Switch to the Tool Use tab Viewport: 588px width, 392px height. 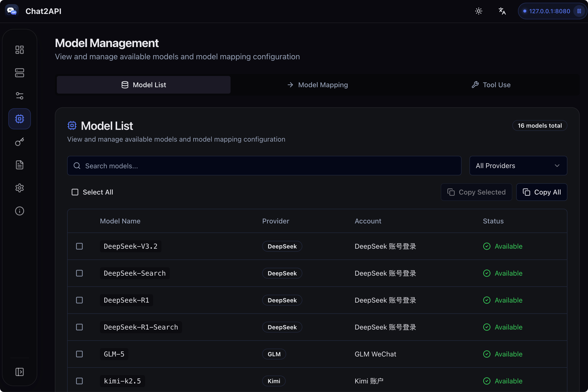pos(491,85)
